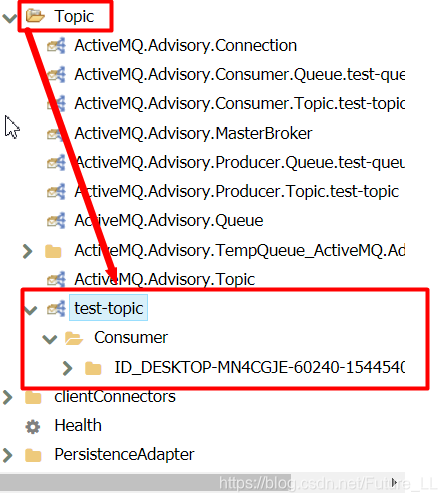
Task: Click the Advisory.Producer.Topic.test-topic bean icon
Action: coord(56,192)
